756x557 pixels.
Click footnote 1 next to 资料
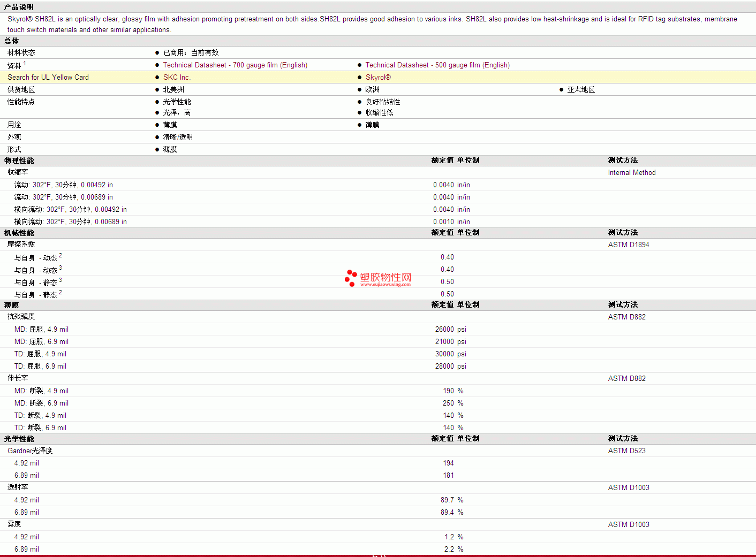25,63
